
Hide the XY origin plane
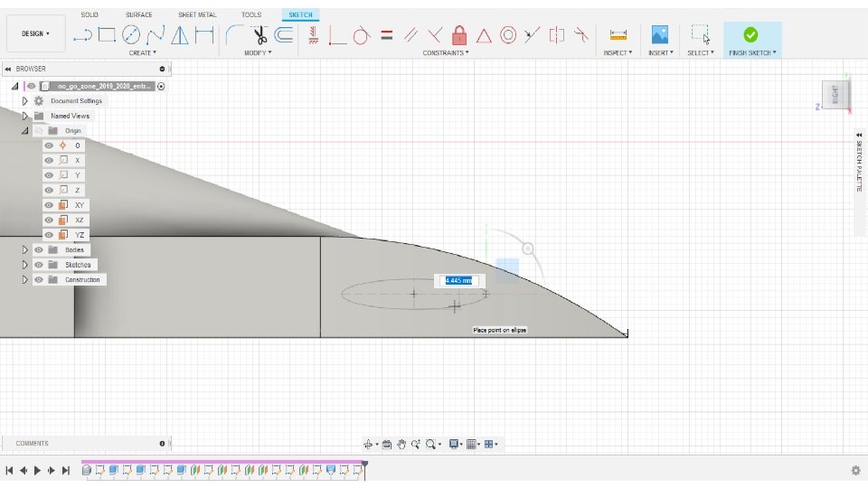(49, 205)
